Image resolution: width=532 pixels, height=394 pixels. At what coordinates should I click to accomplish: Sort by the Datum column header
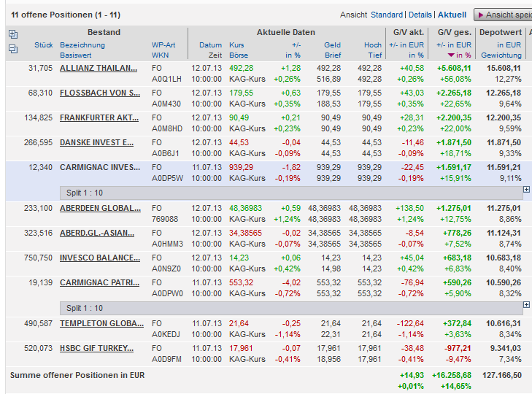coord(210,45)
